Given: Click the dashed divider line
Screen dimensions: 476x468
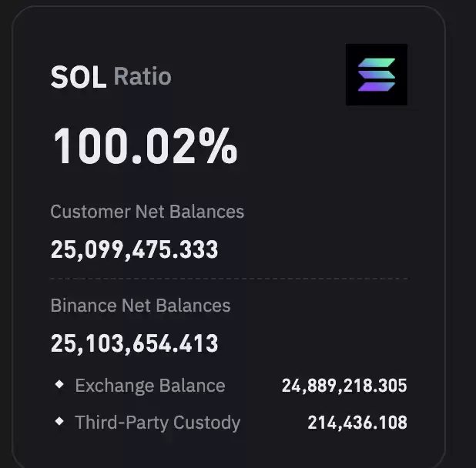Looking at the screenshot, I should click(x=230, y=278).
